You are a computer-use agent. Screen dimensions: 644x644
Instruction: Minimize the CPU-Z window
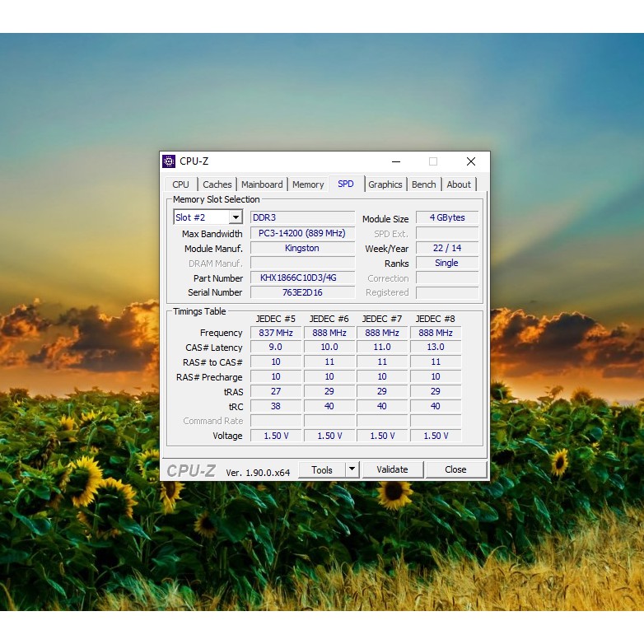pos(396,161)
